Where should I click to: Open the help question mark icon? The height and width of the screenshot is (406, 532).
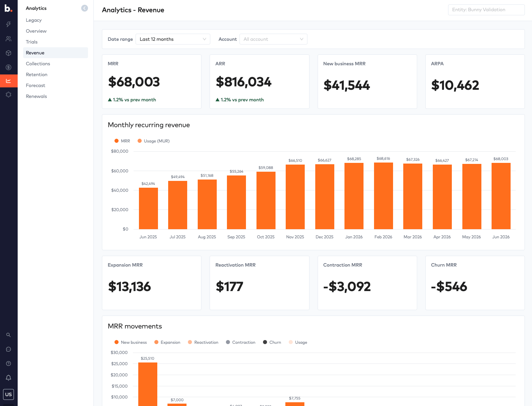pyautogui.click(x=8, y=363)
